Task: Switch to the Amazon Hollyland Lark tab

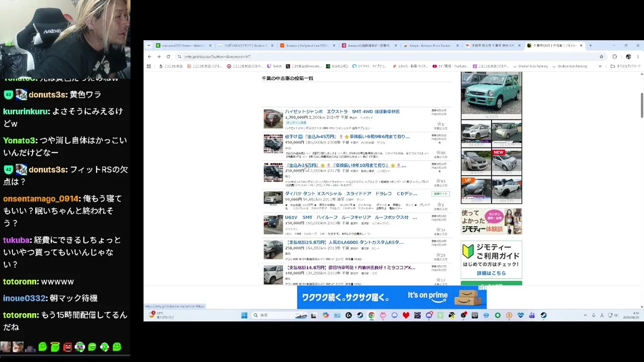Action: (307, 45)
